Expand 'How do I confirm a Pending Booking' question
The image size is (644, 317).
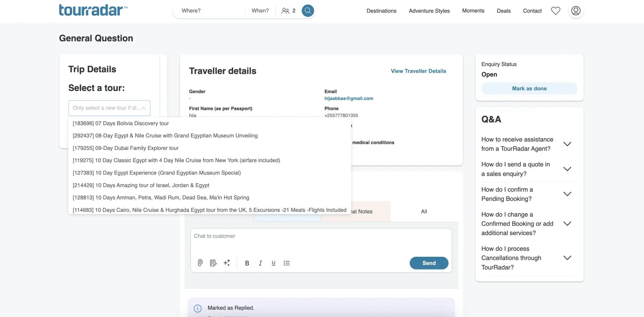point(567,194)
